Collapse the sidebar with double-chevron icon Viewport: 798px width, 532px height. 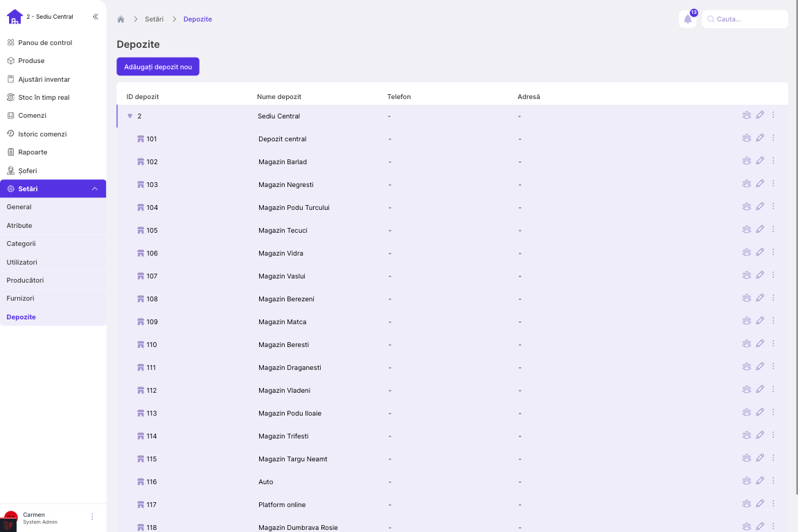click(95, 17)
